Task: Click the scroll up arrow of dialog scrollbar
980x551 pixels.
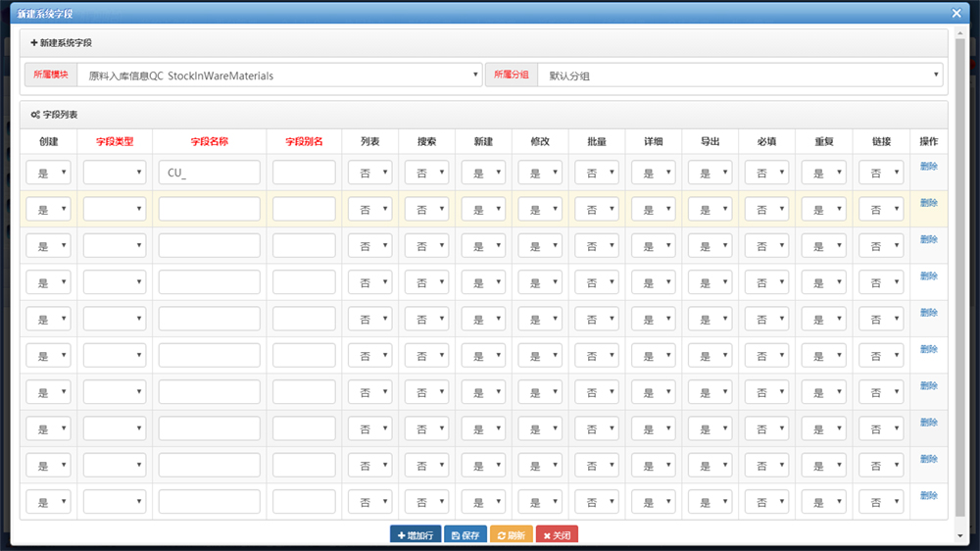Action: point(960,32)
